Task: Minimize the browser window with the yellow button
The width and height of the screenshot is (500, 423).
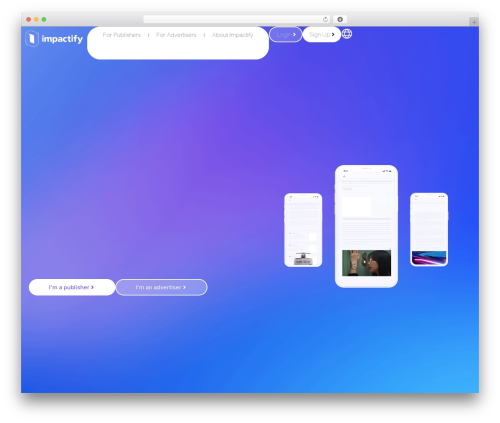Action: pos(36,19)
